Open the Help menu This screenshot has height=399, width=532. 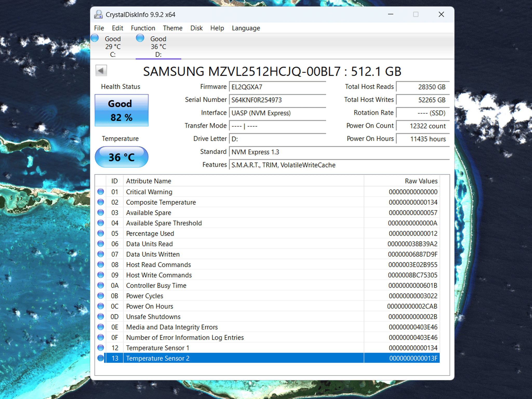217,28
